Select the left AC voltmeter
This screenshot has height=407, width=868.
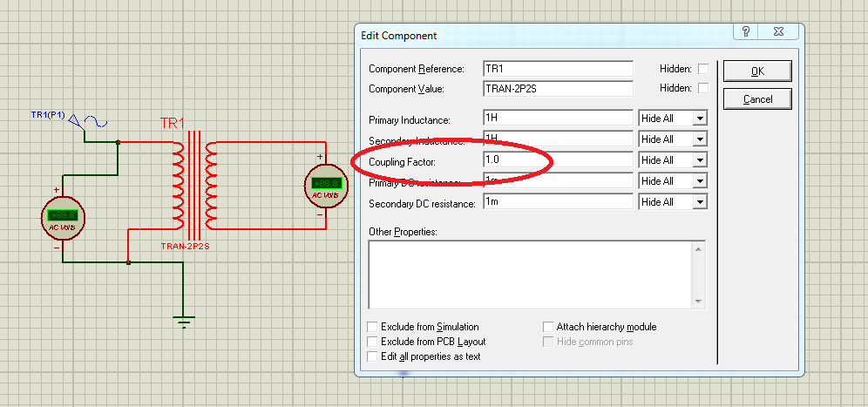pyautogui.click(x=62, y=218)
